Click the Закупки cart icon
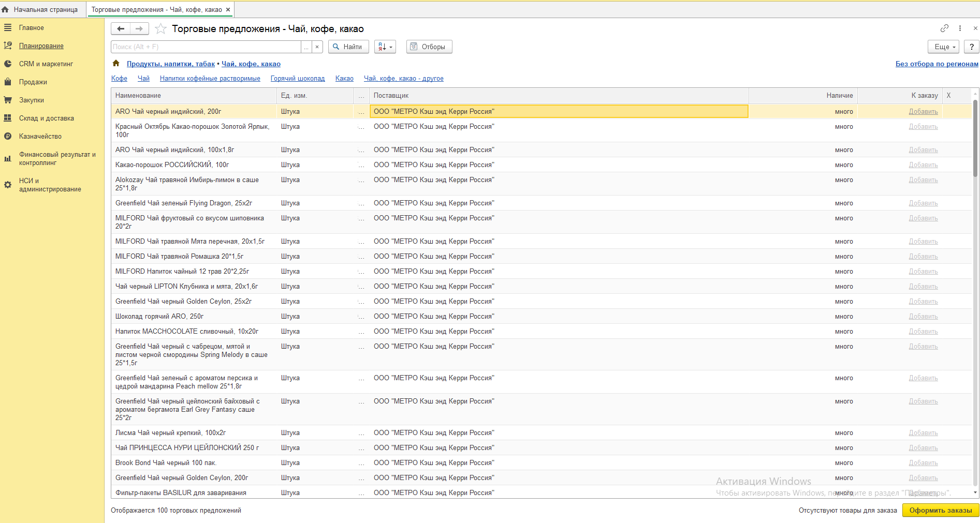Image resolution: width=980 pixels, height=523 pixels. [8, 100]
